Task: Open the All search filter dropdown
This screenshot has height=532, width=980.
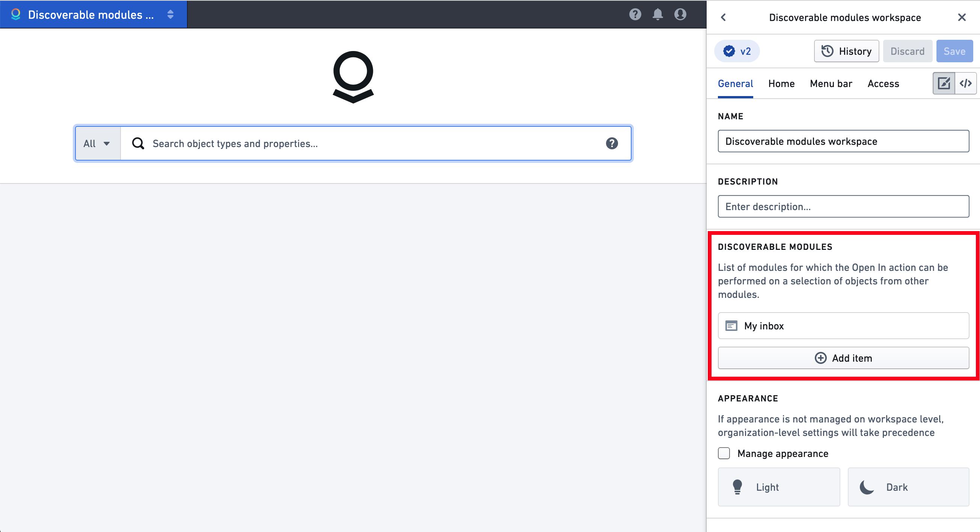Action: [98, 144]
